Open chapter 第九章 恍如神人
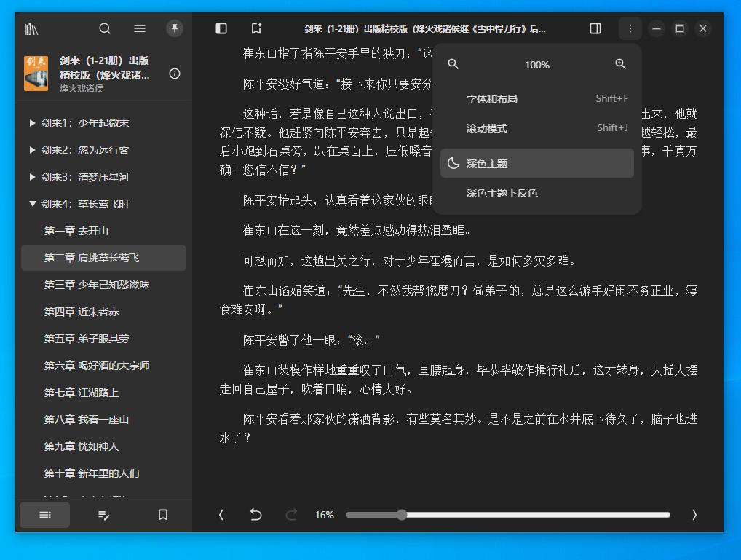 (x=103, y=446)
